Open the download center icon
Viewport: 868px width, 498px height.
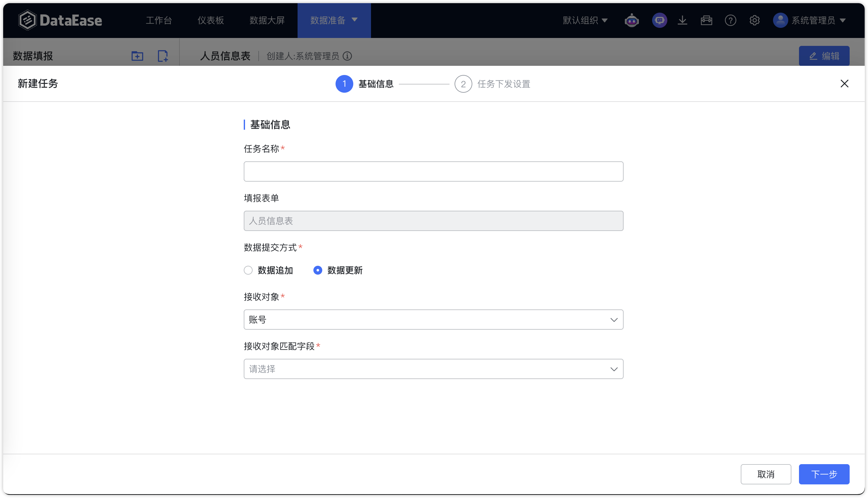tap(682, 21)
